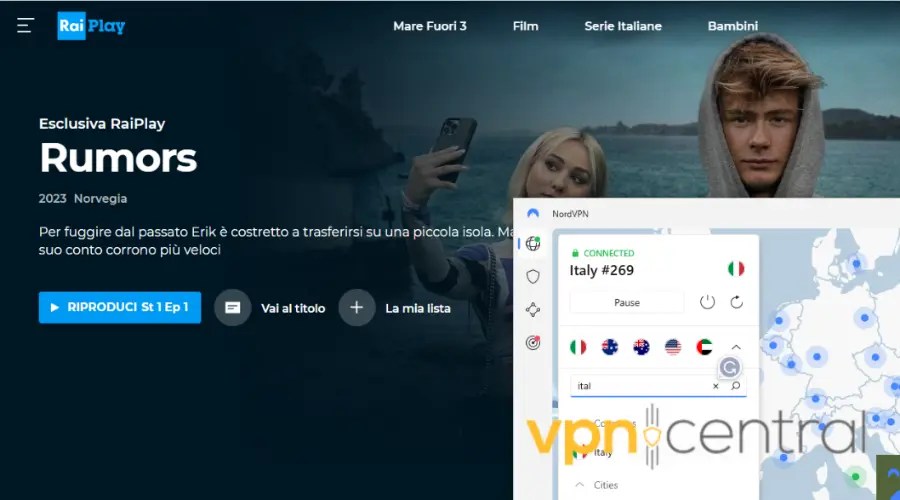
Task: Open the Bambini section
Action: coord(732,26)
